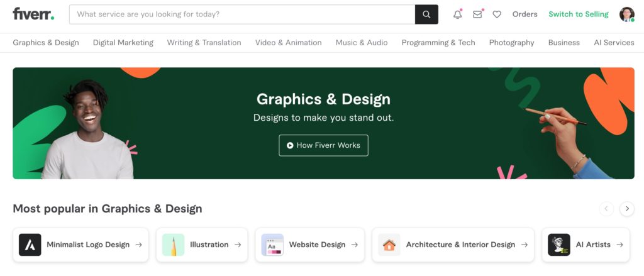Open Architecture & Interior Design category

pyautogui.click(x=453, y=245)
